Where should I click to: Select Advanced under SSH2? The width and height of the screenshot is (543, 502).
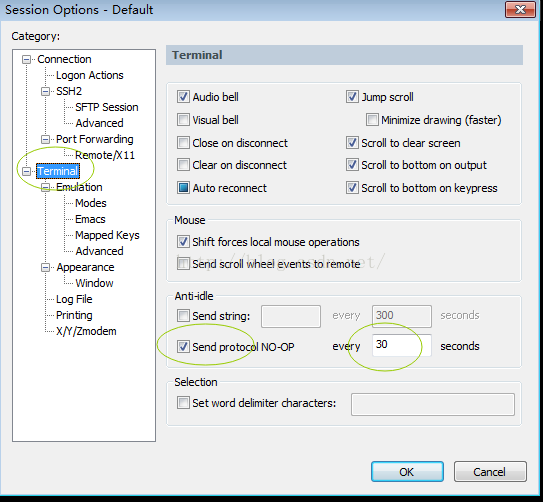click(x=99, y=123)
